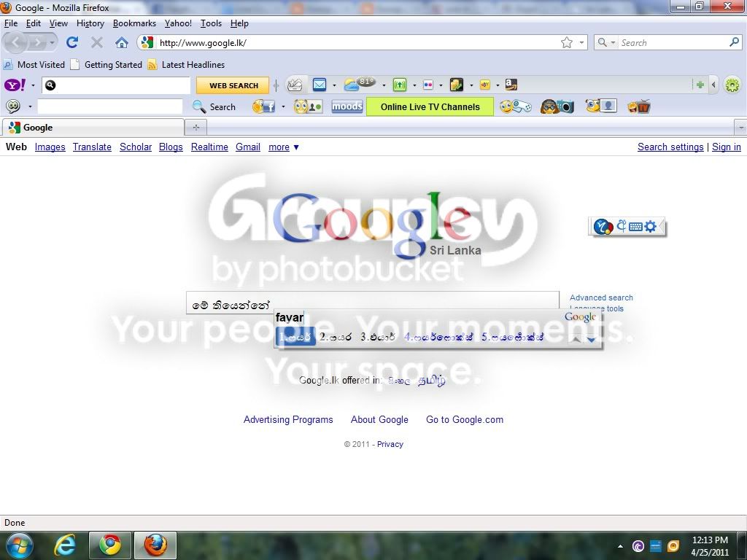Open the History menu
The width and height of the screenshot is (747, 560).
coord(90,23)
